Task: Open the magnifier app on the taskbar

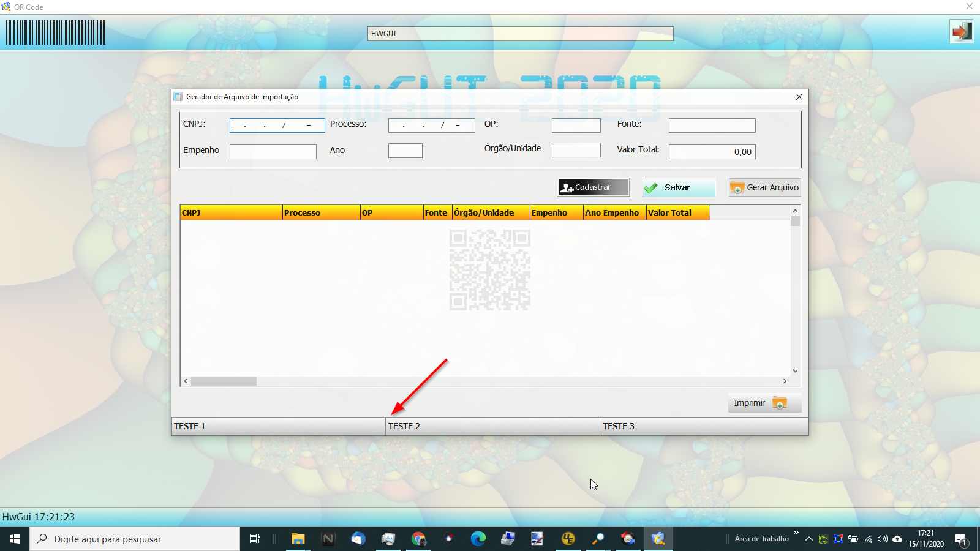Action: click(598, 539)
